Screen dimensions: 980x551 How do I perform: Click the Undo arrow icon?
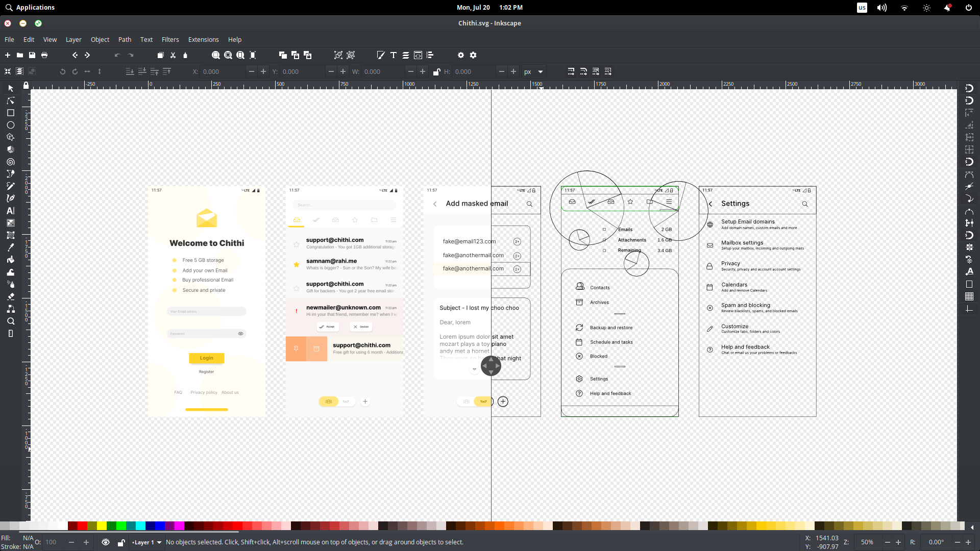[x=117, y=55]
